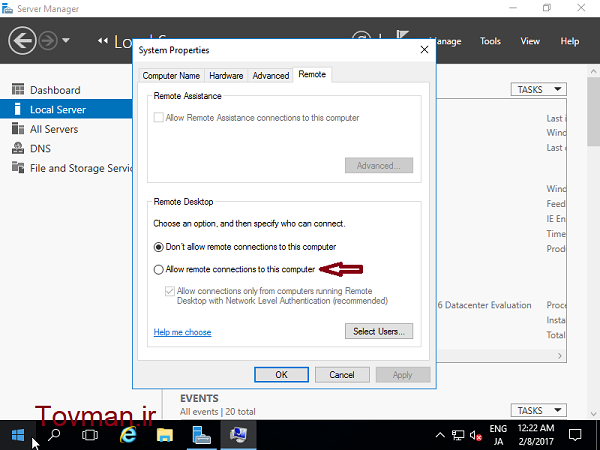Click the notifications flag icon
This screenshot has height=450, width=600.
(x=402, y=35)
